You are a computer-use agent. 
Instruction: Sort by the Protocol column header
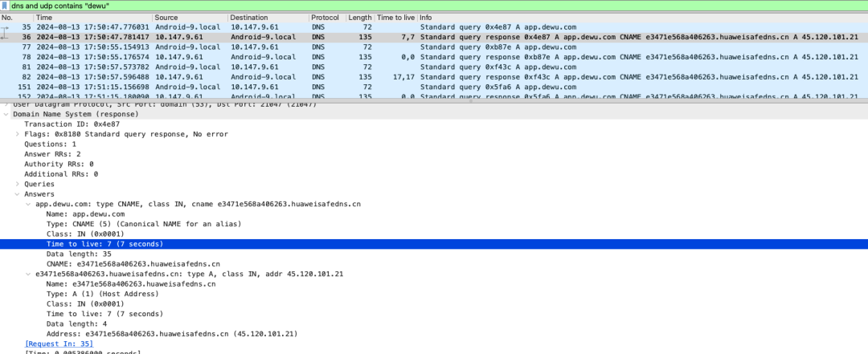point(326,18)
